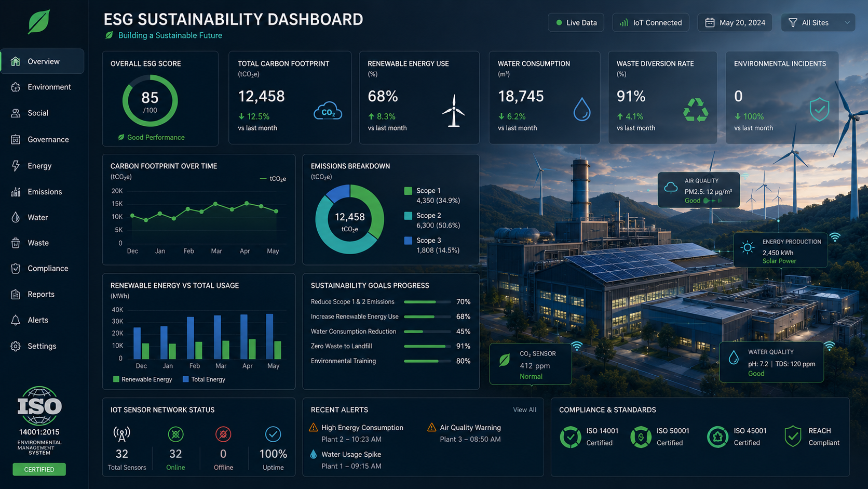Click the High Energy Consumption warning triangle
This screenshot has height=489, width=868.
(313, 427)
